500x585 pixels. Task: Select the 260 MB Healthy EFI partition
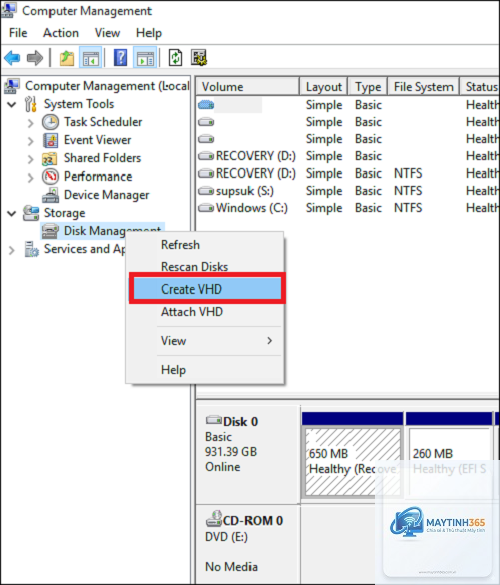[450, 462]
